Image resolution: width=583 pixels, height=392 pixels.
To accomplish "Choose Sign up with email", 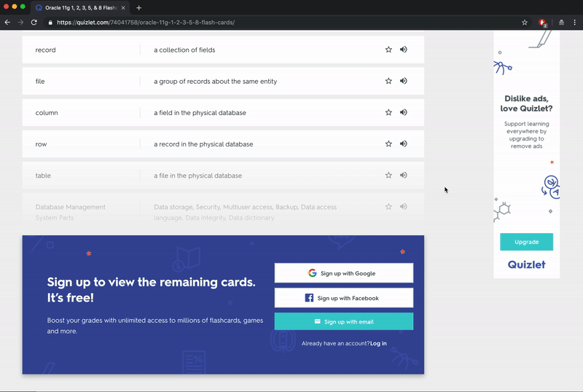I will (343, 321).
